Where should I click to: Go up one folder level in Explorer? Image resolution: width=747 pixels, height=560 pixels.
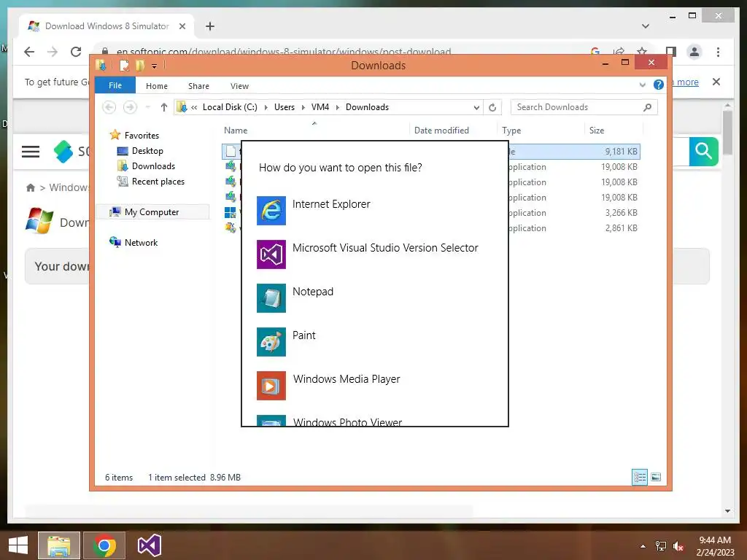click(x=164, y=107)
